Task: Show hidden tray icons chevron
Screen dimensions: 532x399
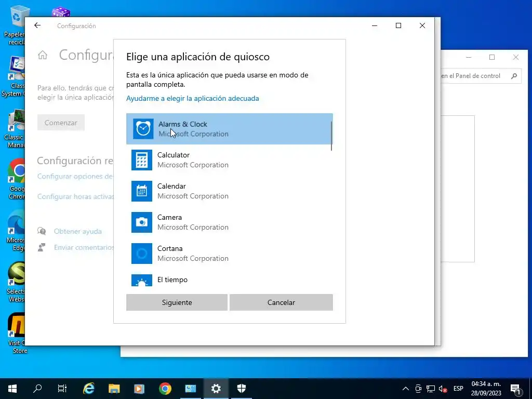Action: click(x=405, y=389)
